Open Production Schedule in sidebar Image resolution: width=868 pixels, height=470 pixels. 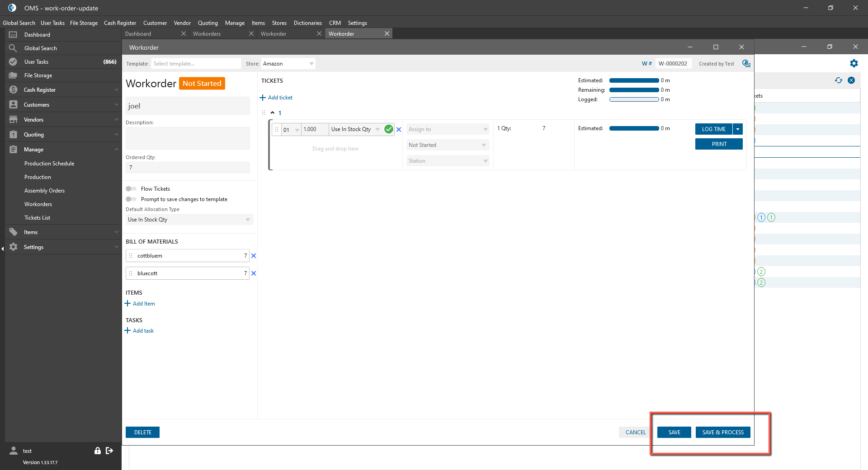click(49, 164)
